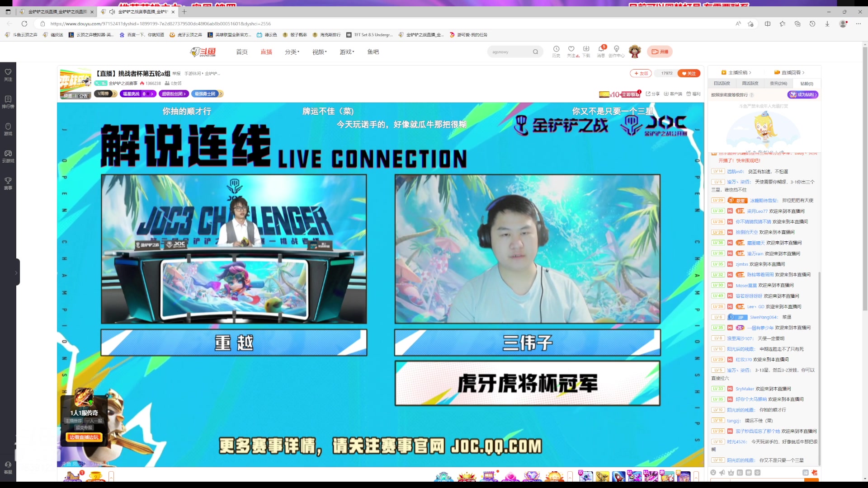This screenshot has width=868, height=488.
Task: Click the help question mark beside 按照亲密度等级排行
Action: [752, 95]
